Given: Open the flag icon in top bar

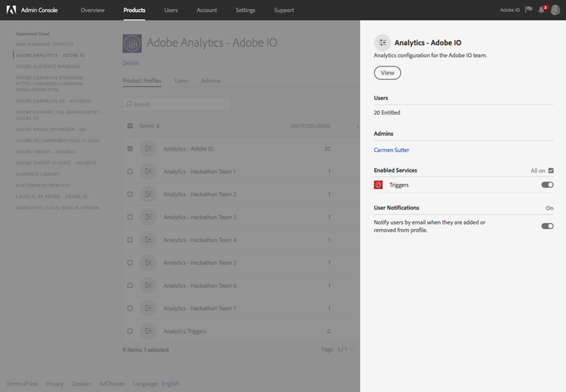Looking at the screenshot, I should (x=529, y=9).
